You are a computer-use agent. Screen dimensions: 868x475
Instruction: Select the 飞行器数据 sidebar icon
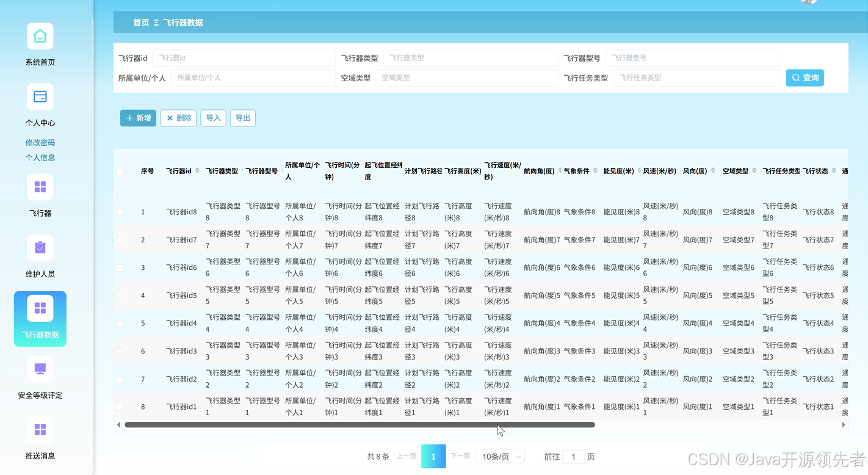point(40,308)
